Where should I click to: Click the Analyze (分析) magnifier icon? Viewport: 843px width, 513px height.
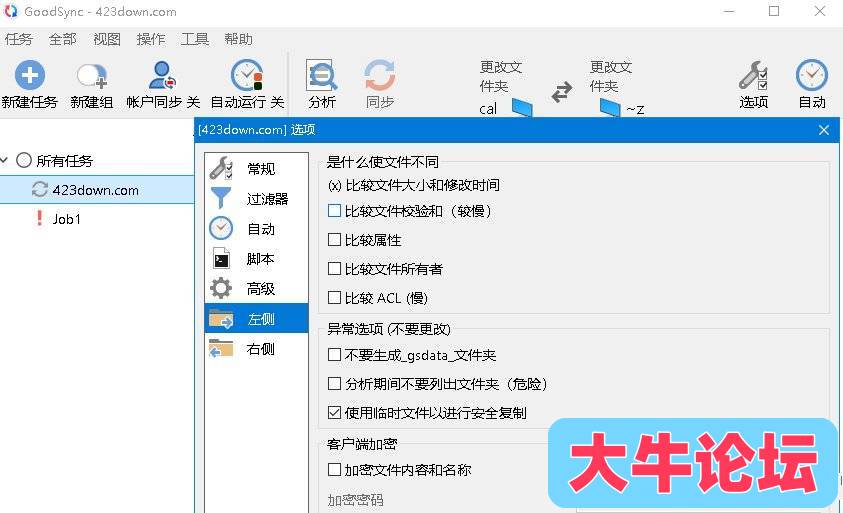pos(322,75)
